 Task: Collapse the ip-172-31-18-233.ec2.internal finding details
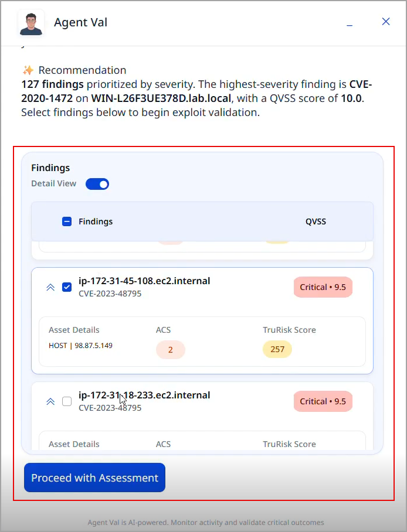(50, 402)
